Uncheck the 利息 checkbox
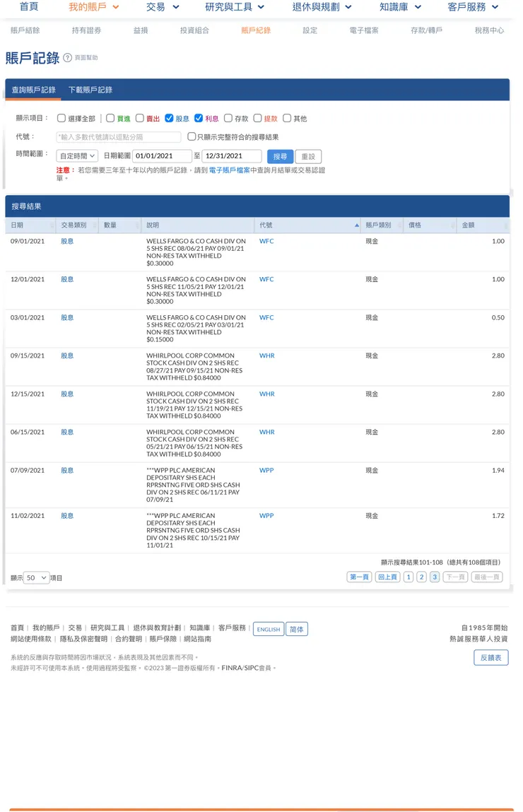This screenshot has width=523, height=812. [199, 118]
